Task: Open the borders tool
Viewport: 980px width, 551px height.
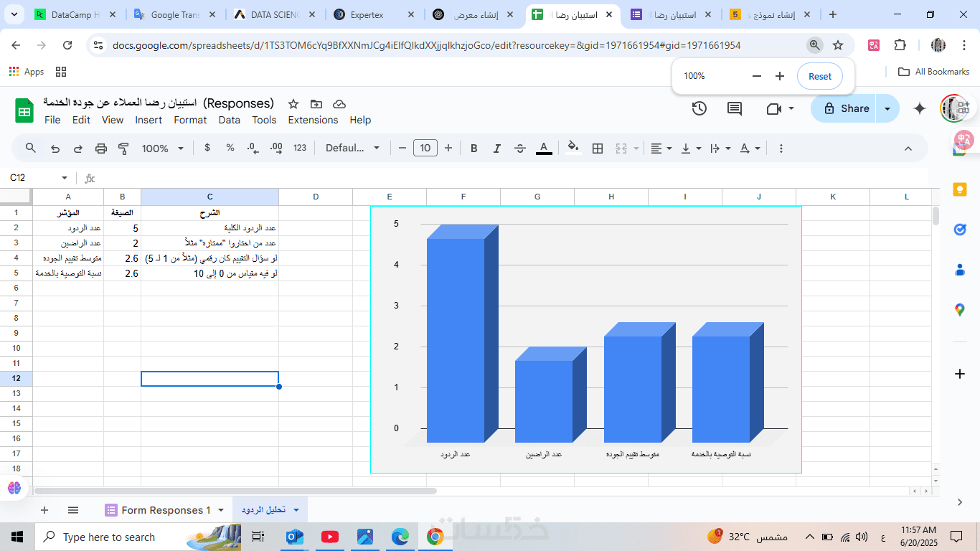Action: (598, 149)
